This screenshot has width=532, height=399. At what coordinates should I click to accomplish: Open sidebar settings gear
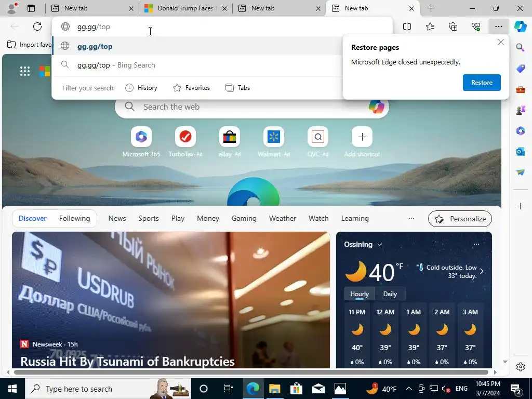tap(520, 367)
